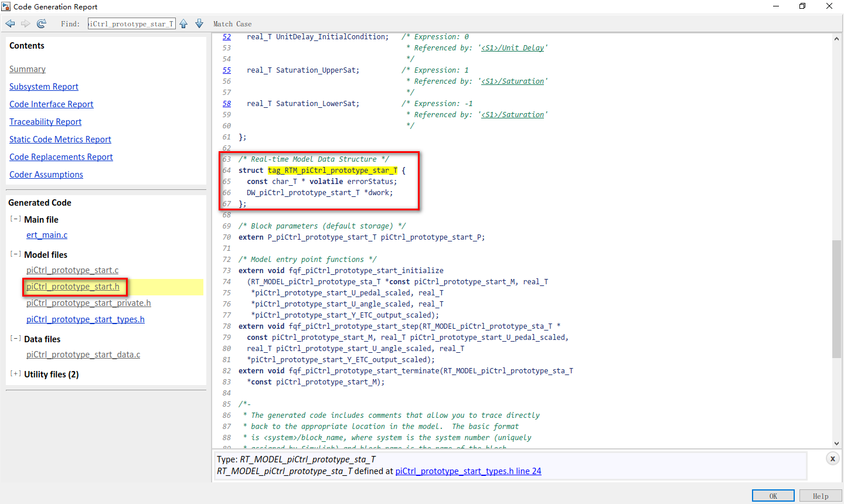
Task: Go forward with the right arrow icon
Action: (x=26, y=23)
